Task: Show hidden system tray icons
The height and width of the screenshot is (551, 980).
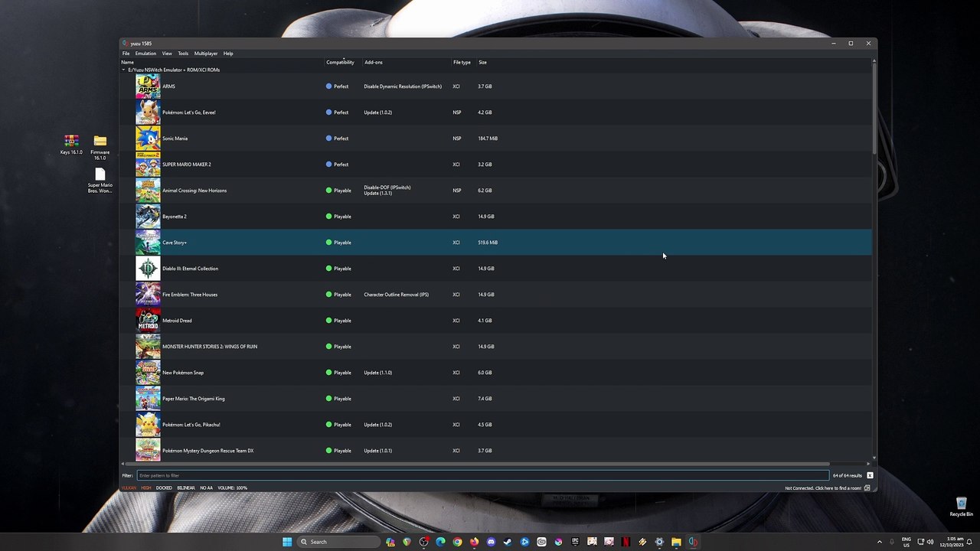Action: tap(879, 542)
